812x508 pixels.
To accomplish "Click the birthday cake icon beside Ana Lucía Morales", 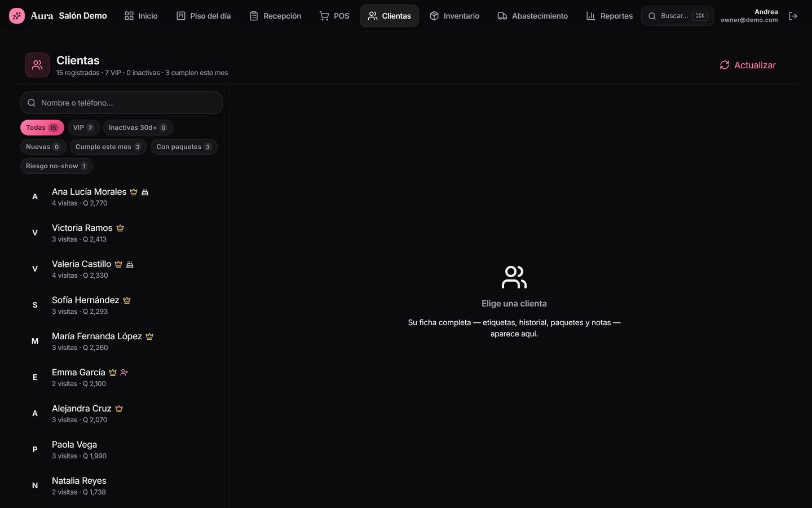I will click(145, 192).
